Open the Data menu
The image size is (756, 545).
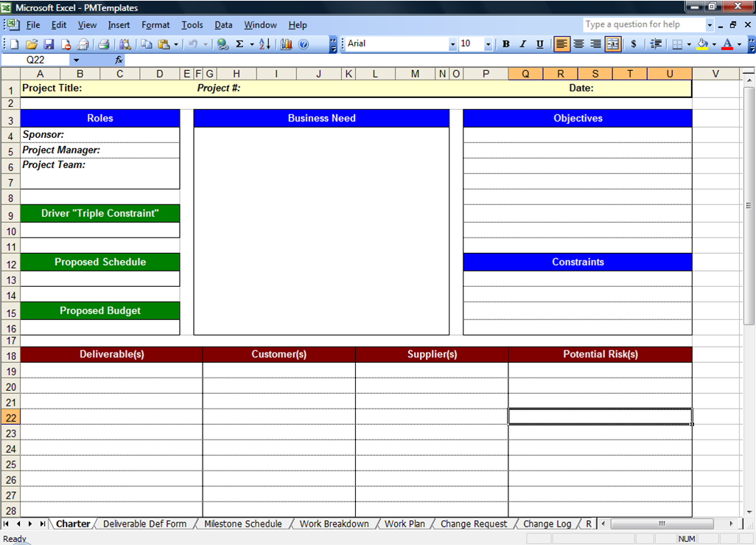click(223, 24)
